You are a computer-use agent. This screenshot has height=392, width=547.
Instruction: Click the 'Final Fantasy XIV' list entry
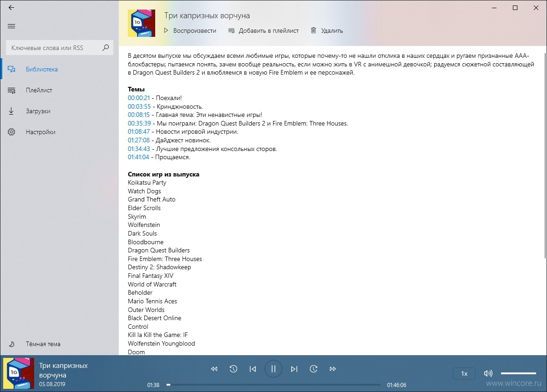[151, 276]
